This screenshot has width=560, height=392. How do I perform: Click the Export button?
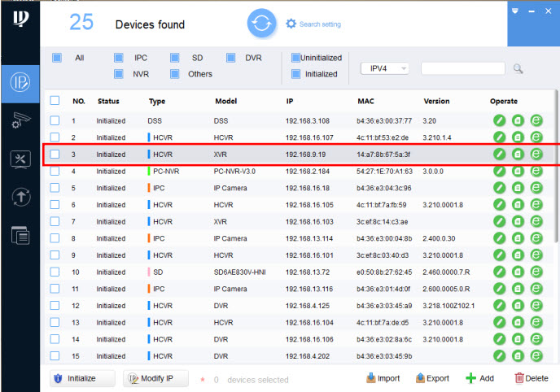tap(432, 378)
